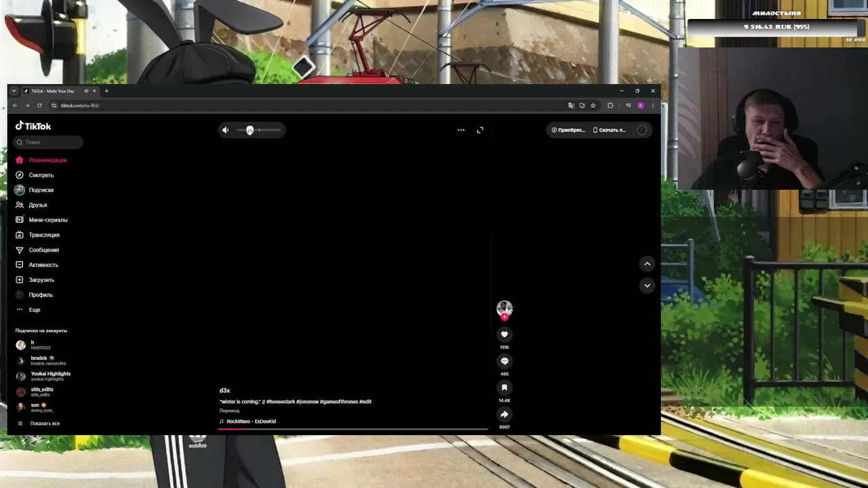Seek on the video progress bar
This screenshot has width=868, height=488.
353,429
